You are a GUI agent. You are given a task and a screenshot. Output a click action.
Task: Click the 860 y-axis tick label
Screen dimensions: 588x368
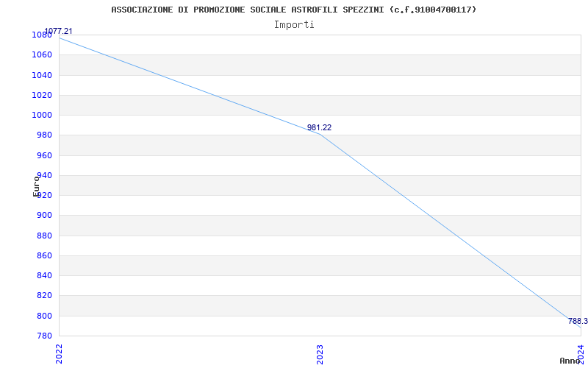(x=44, y=256)
